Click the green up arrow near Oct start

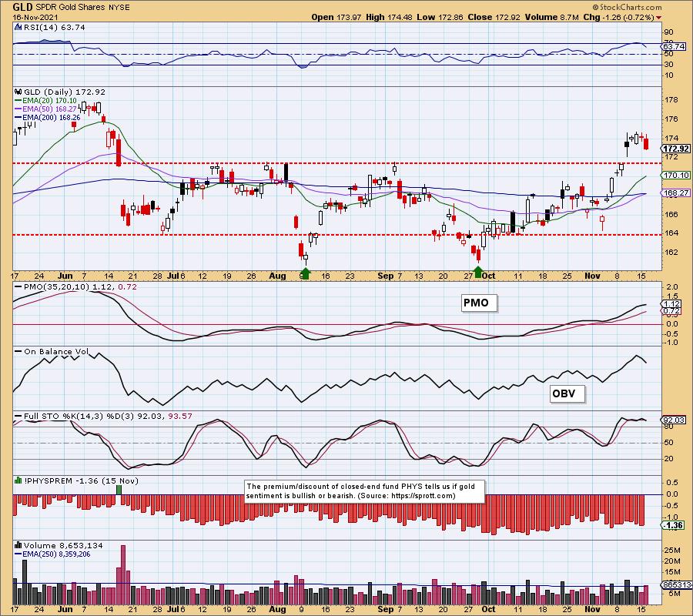tap(477, 271)
